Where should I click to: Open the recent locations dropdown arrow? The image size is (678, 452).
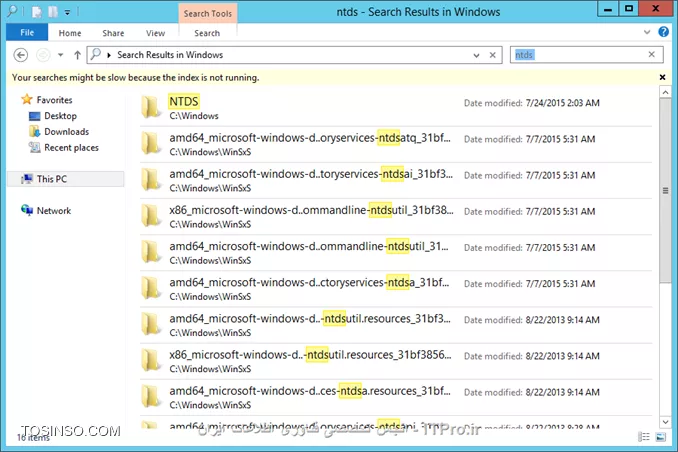61,55
